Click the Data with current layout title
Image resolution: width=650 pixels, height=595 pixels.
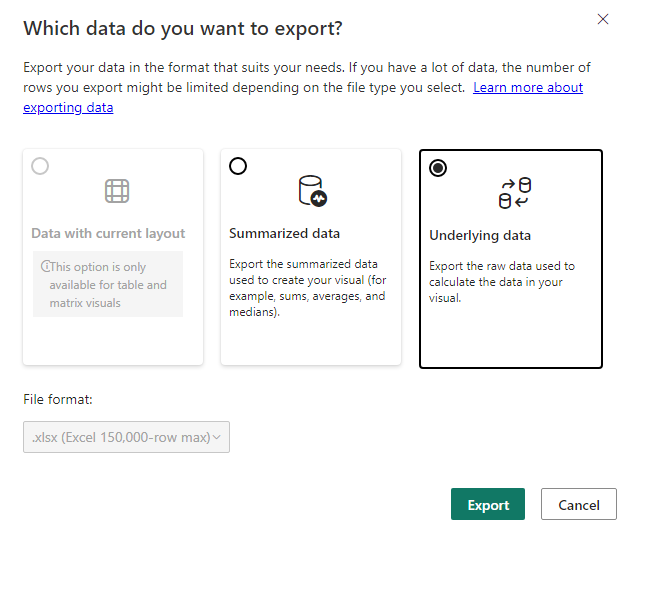(x=108, y=234)
